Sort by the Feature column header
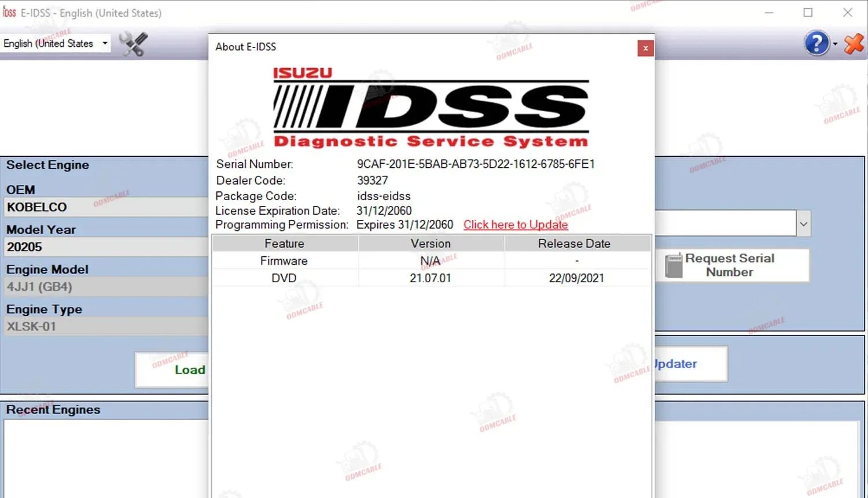The height and width of the screenshot is (498, 868). point(285,244)
